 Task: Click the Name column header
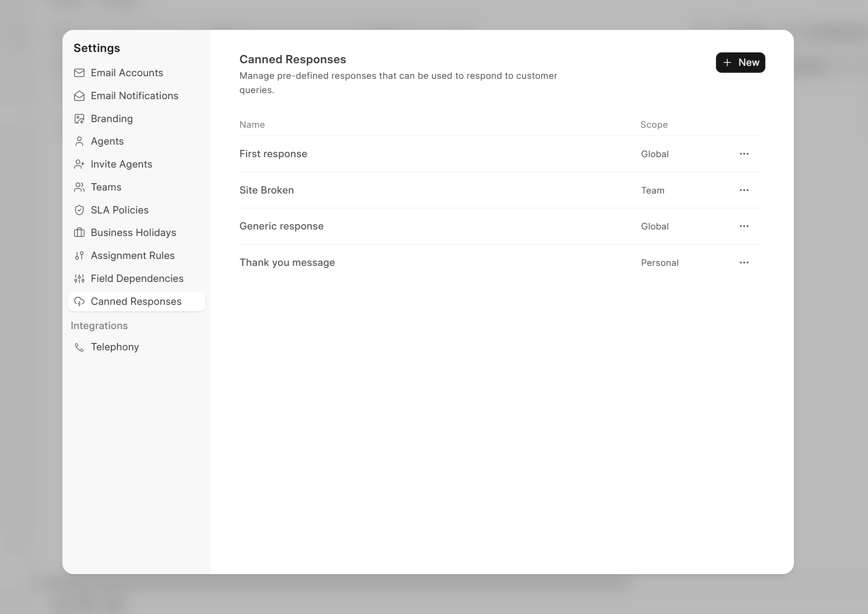point(252,124)
